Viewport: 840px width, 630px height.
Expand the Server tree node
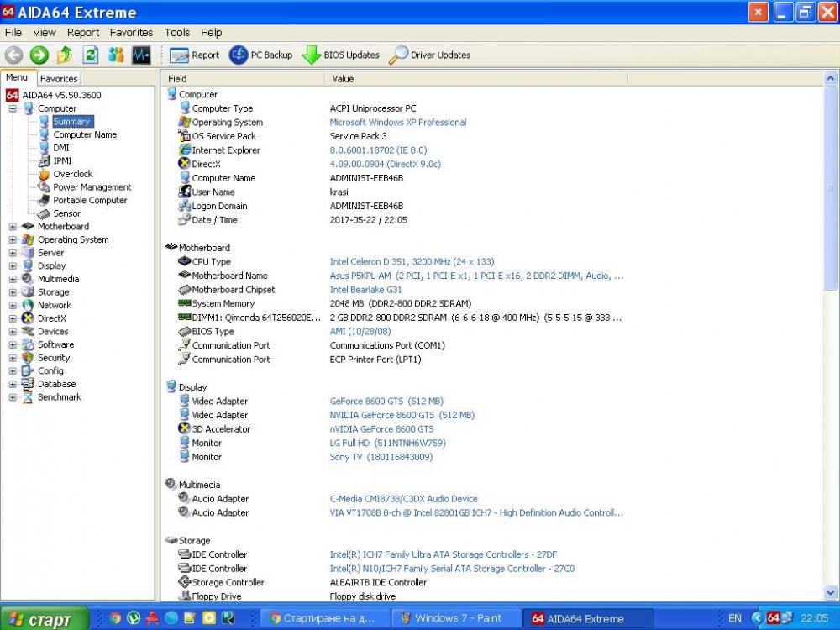point(13,253)
